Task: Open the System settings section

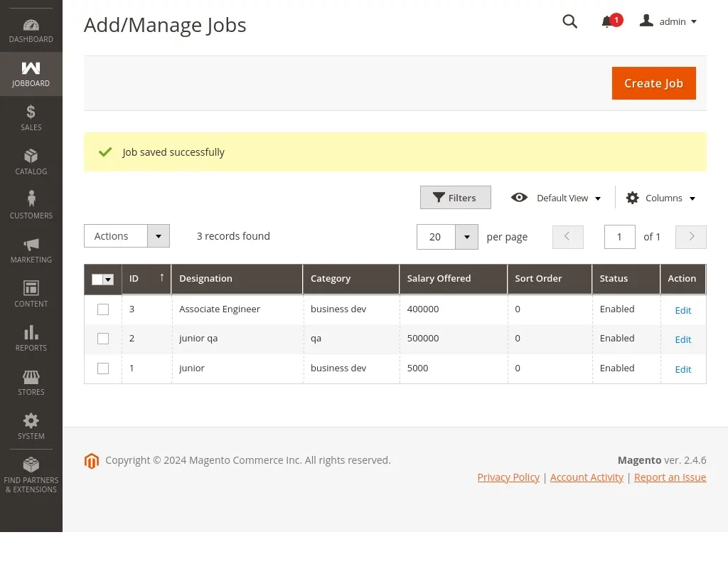Action: (31, 426)
